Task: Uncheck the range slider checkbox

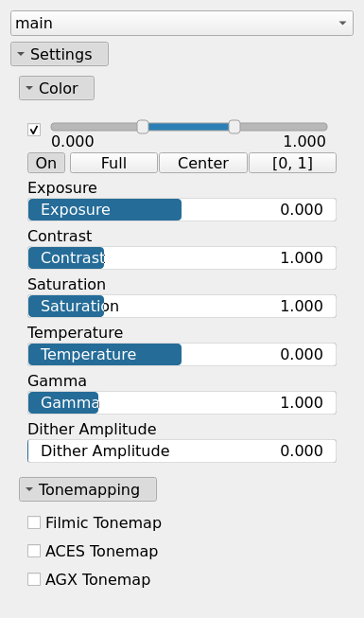Action: click(x=34, y=130)
